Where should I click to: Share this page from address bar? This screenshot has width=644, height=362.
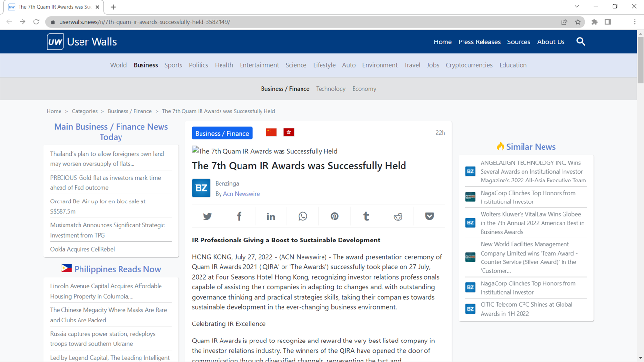coord(564,22)
